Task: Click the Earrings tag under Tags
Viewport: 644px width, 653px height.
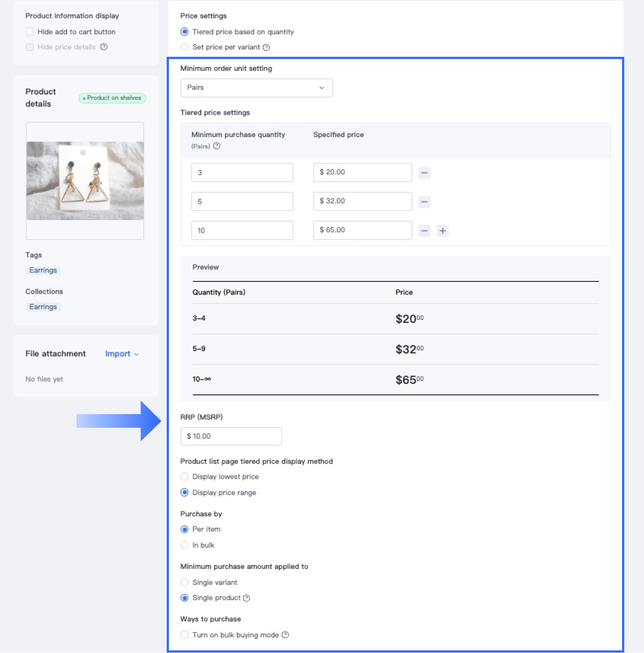Action: 43,270
